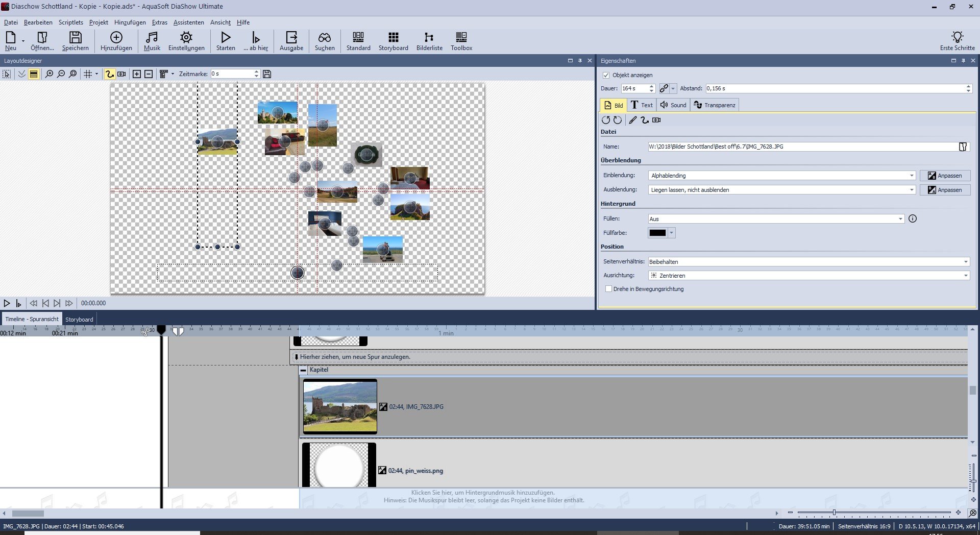
Task: Open the Assistenten menu
Action: 188,22
